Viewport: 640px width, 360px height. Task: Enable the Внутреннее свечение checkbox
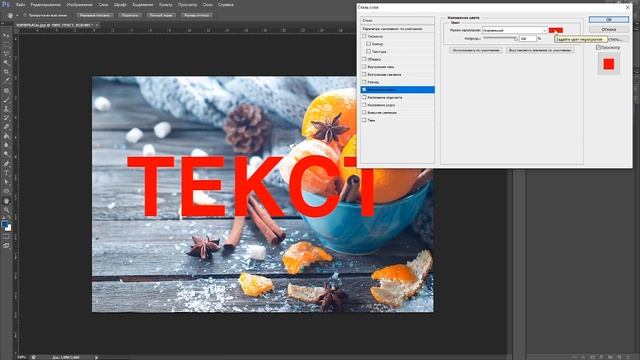click(x=364, y=74)
